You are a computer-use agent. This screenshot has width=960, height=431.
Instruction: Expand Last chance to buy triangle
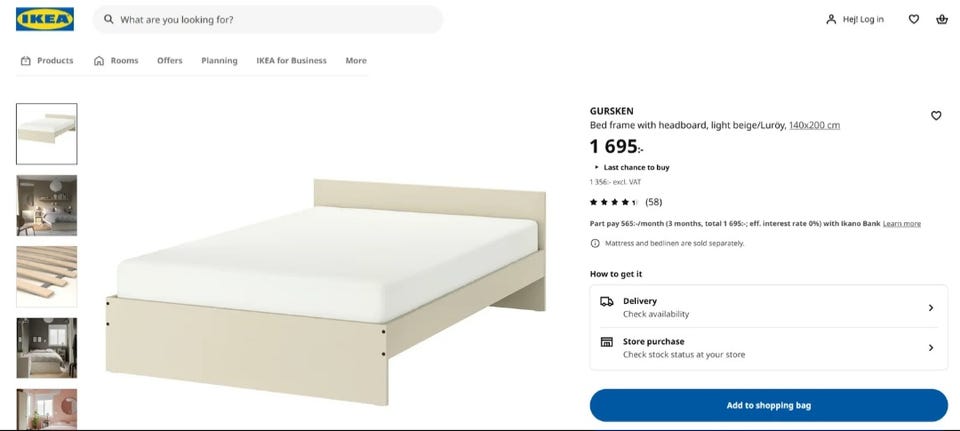click(x=596, y=167)
